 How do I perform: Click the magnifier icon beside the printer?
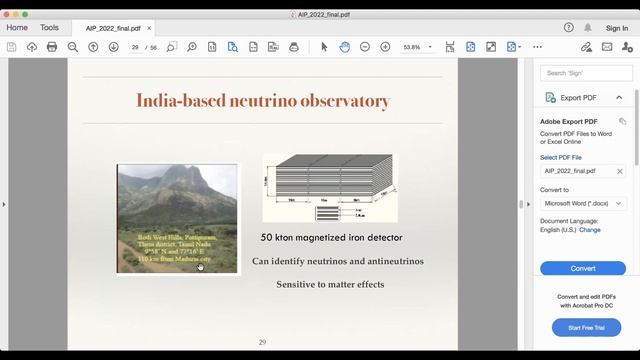[x=73, y=47]
